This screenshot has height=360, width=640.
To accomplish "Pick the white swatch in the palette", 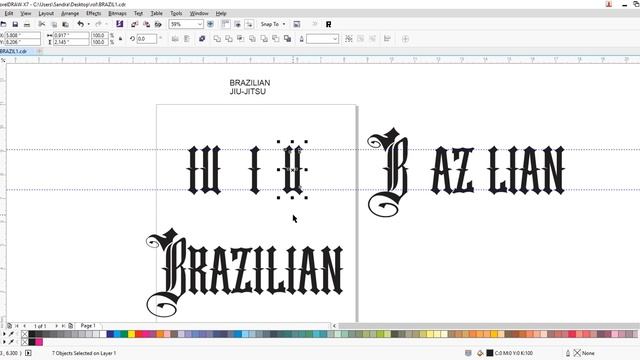I will point(103,334).
